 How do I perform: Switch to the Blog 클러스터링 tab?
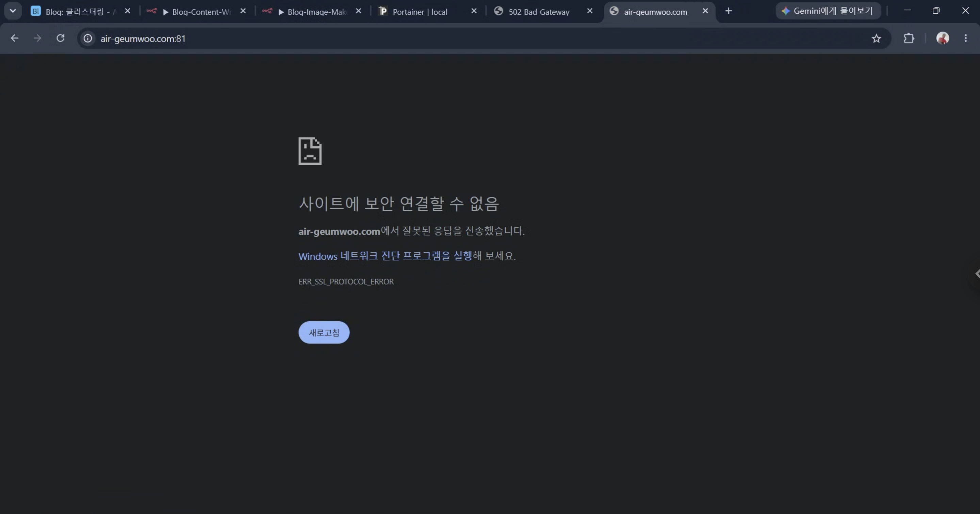(80, 12)
